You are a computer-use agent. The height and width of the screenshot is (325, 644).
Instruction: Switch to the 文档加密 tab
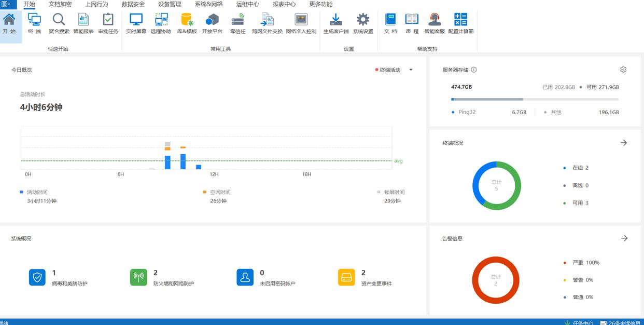[x=60, y=4]
